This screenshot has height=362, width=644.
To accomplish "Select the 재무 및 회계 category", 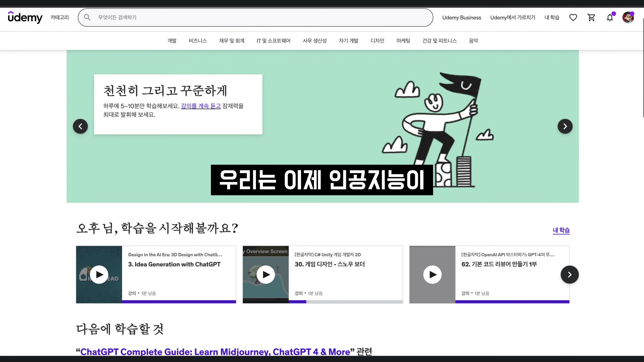I will pyautogui.click(x=232, y=41).
